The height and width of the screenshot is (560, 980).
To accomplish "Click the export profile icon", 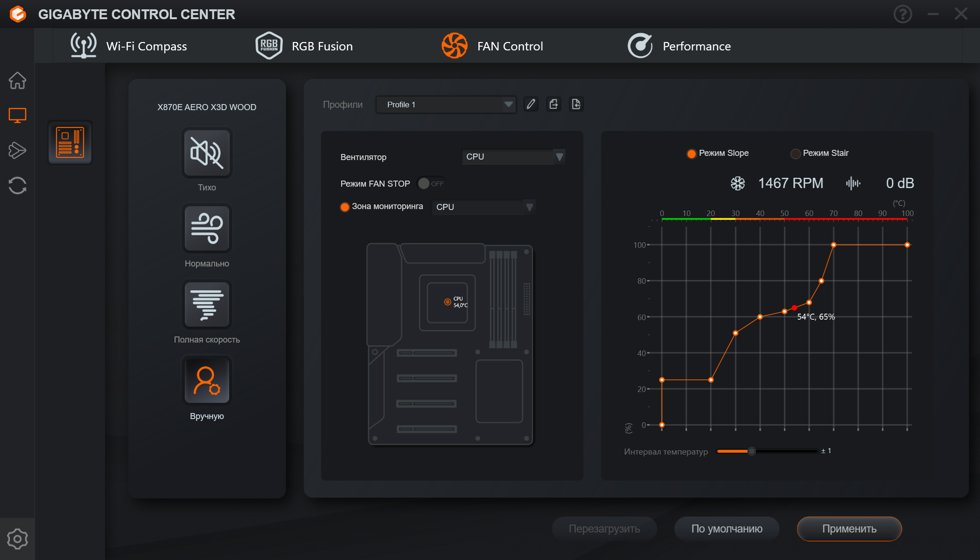I will tap(553, 104).
